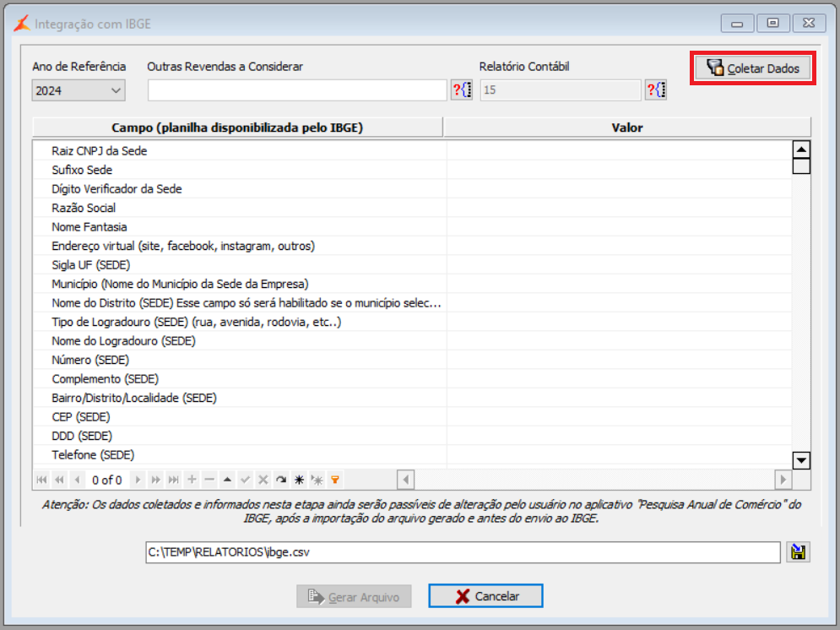
Task: Select the Sigla UF (SEDE) row
Action: coord(412,265)
